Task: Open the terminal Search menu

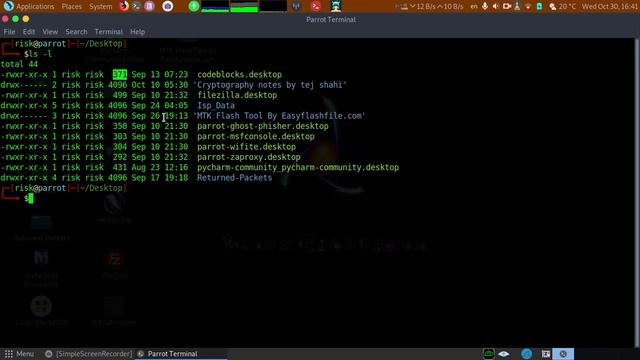Action: click(76, 31)
